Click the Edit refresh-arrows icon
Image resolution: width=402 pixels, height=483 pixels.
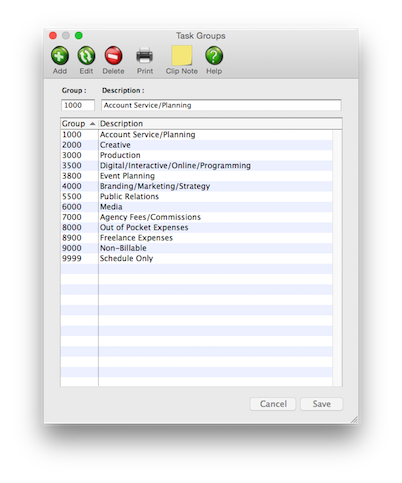(86, 55)
